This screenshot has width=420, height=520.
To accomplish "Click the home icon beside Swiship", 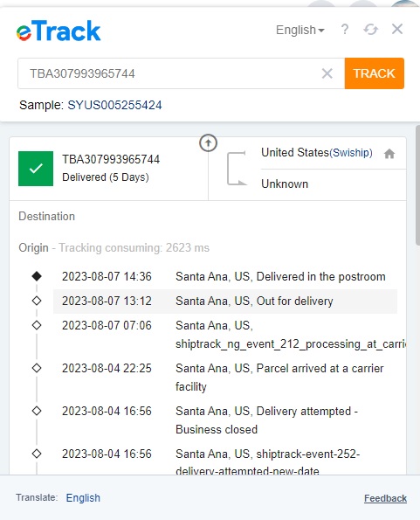I will (x=389, y=154).
